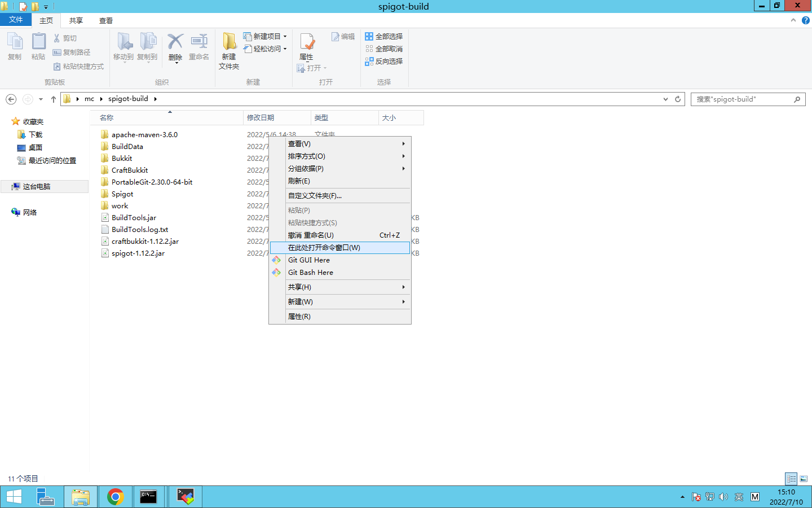
Task: Select the spigot-1.12.2.jar file
Action: [x=138, y=253]
